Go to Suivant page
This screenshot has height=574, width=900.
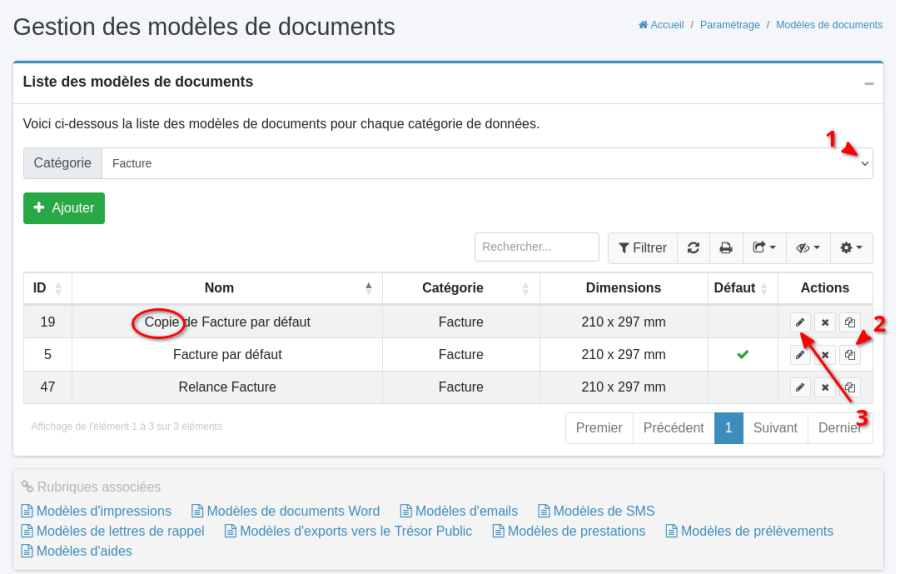point(775,428)
